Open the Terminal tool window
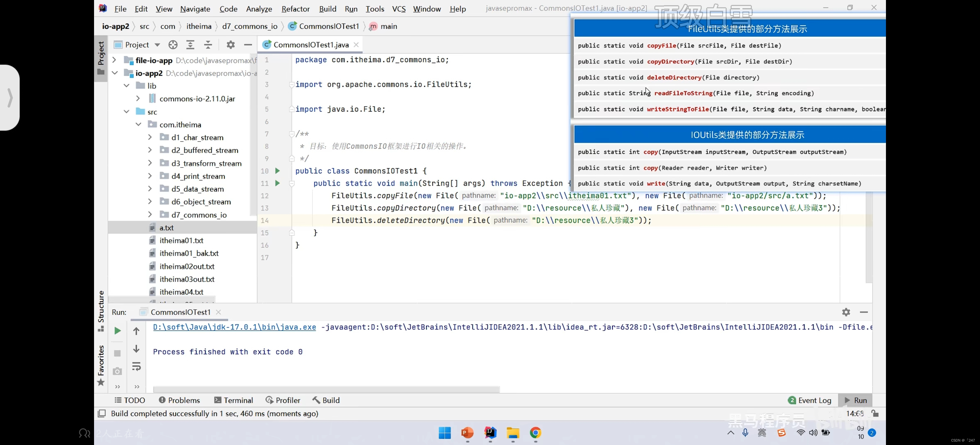 pos(234,400)
